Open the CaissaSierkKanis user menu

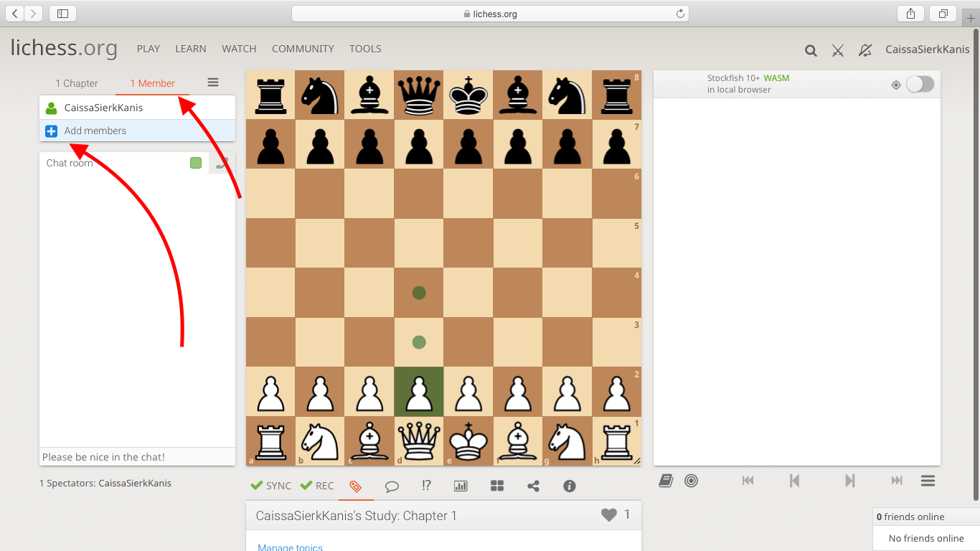pos(927,50)
